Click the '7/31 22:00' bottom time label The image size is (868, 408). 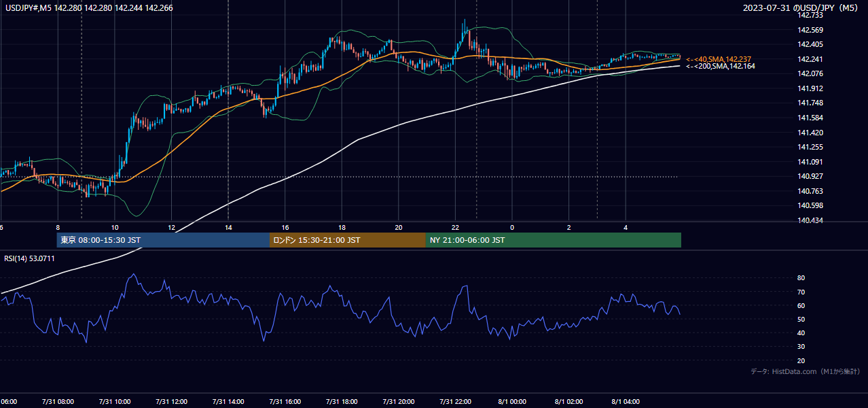(455, 402)
